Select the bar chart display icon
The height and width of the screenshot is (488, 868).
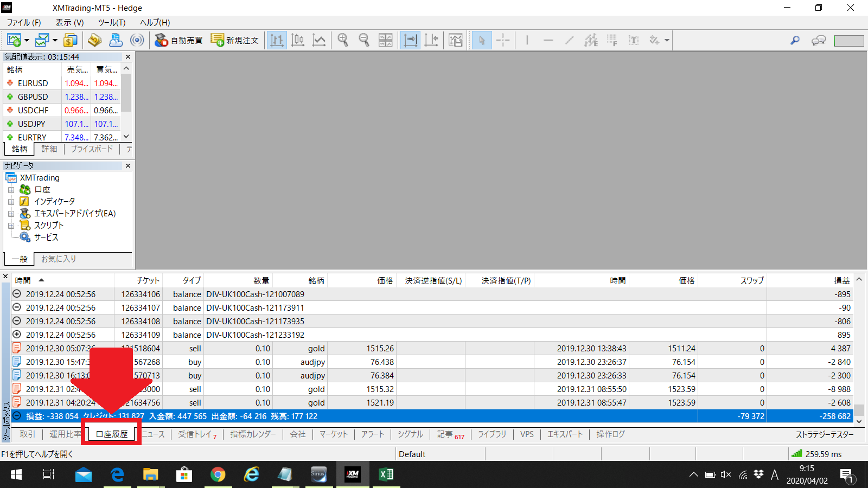277,40
